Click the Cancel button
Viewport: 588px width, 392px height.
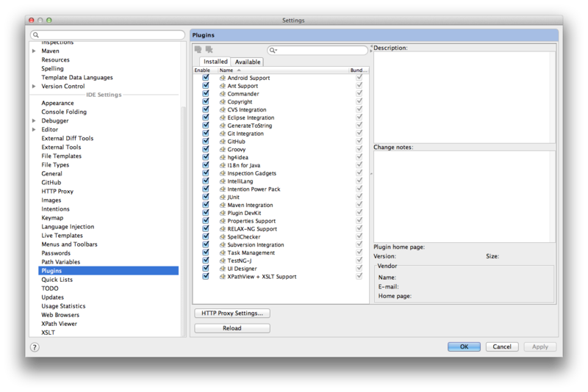[x=502, y=346]
